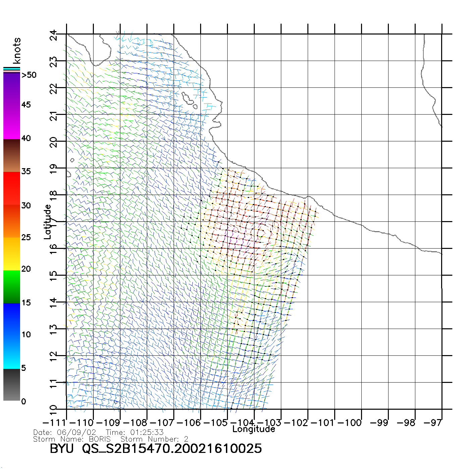Select the "Longitude" axis title
The image size is (476, 469).
pos(254,429)
